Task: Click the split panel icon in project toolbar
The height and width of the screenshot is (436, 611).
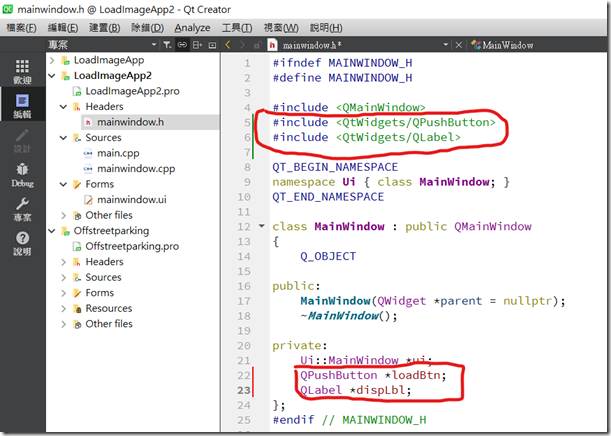Action: point(200,45)
